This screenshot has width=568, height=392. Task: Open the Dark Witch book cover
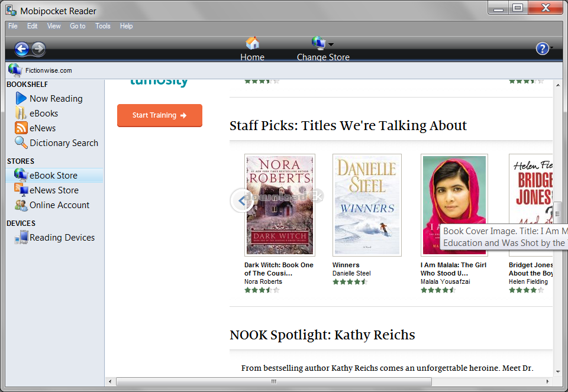(280, 205)
